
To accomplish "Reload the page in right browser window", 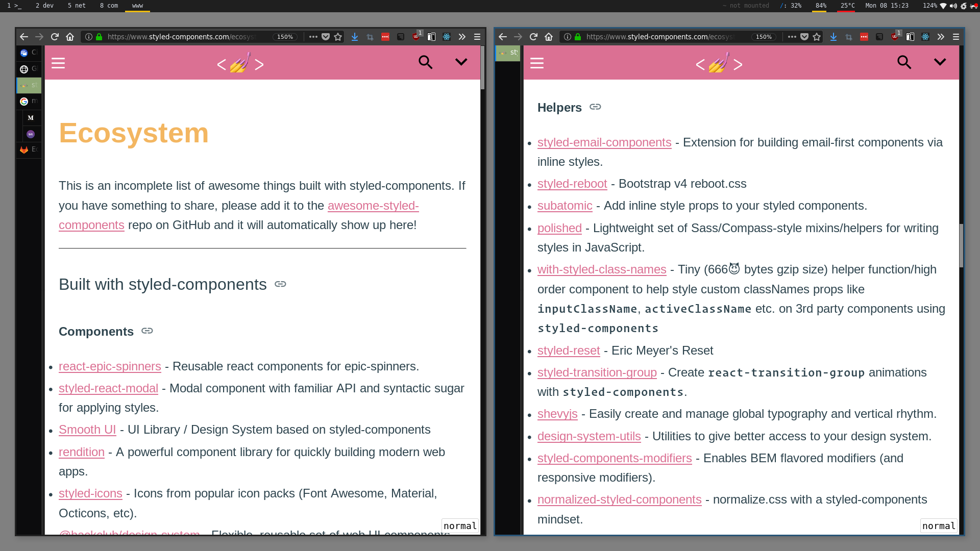I will click(533, 37).
